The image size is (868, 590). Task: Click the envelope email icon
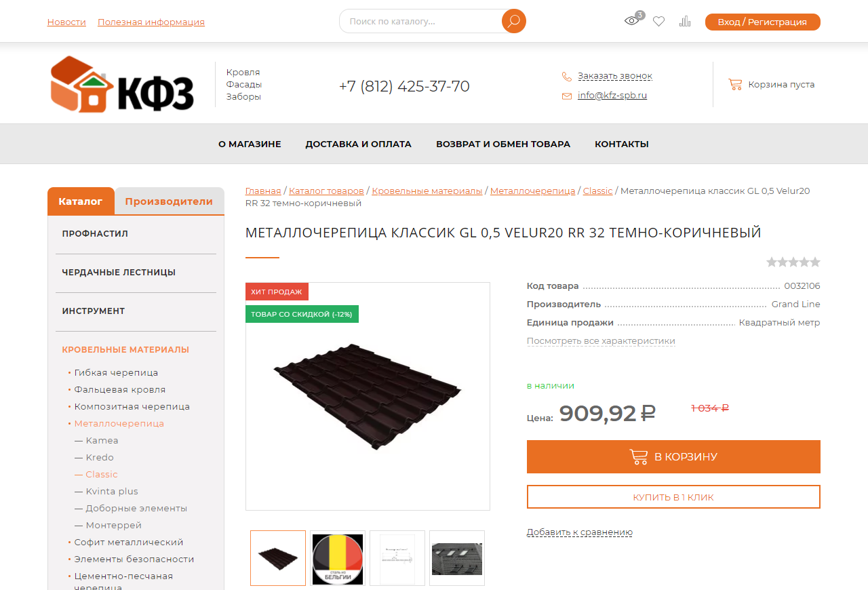coord(567,96)
